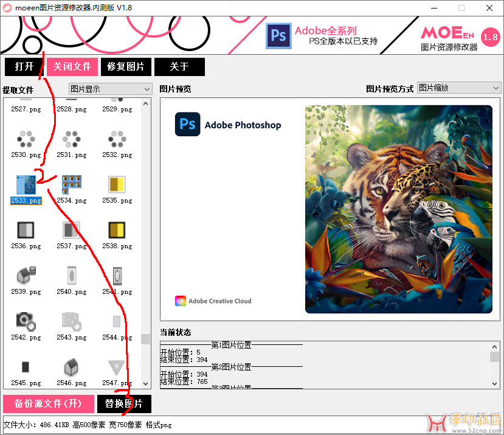
Task: Select the 2540.png oval frame icon
Action: pyautogui.click(x=72, y=276)
